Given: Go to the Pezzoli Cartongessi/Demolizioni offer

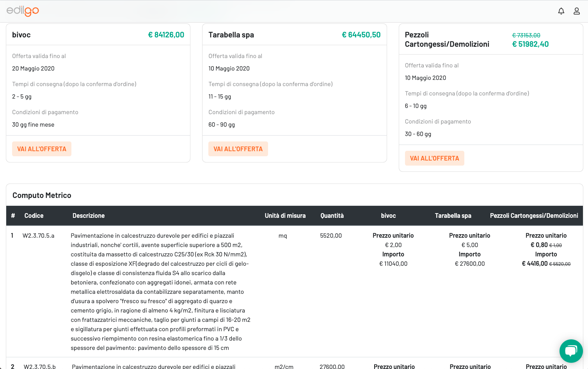Looking at the screenshot, I should (x=434, y=158).
